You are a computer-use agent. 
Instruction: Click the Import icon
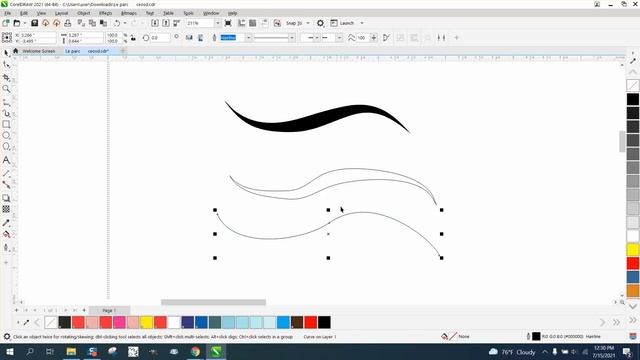click(155, 23)
